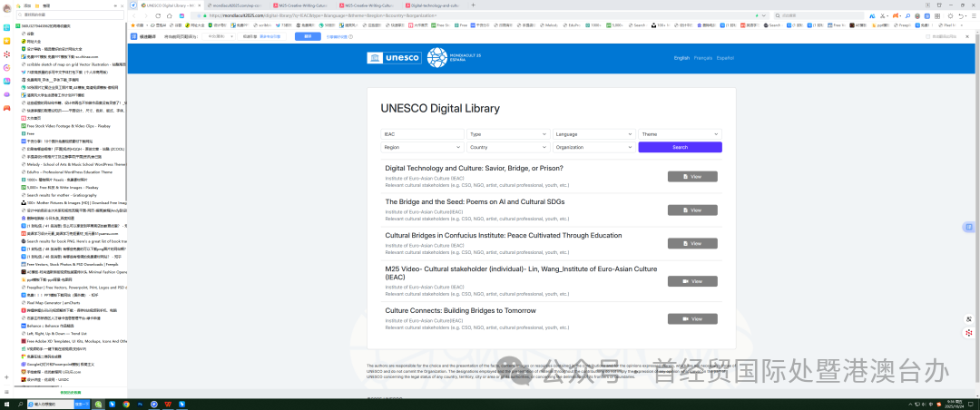
Task: Open the Region dropdown
Action: pos(423,147)
